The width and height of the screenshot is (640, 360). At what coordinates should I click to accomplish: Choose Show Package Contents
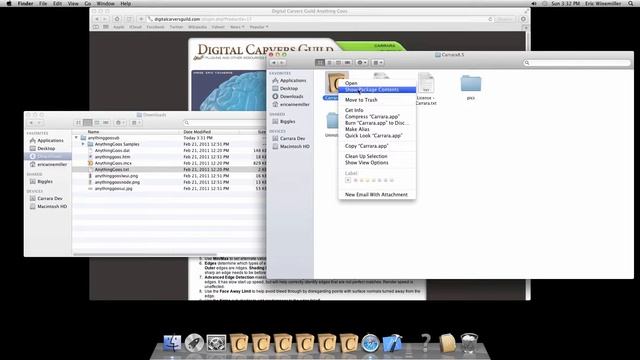(377, 90)
